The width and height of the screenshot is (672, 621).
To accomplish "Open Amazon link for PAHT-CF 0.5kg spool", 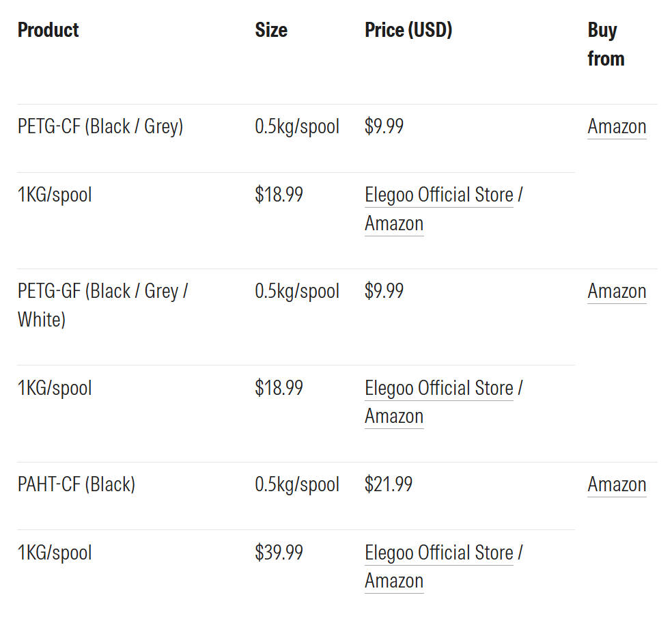I will [x=617, y=485].
